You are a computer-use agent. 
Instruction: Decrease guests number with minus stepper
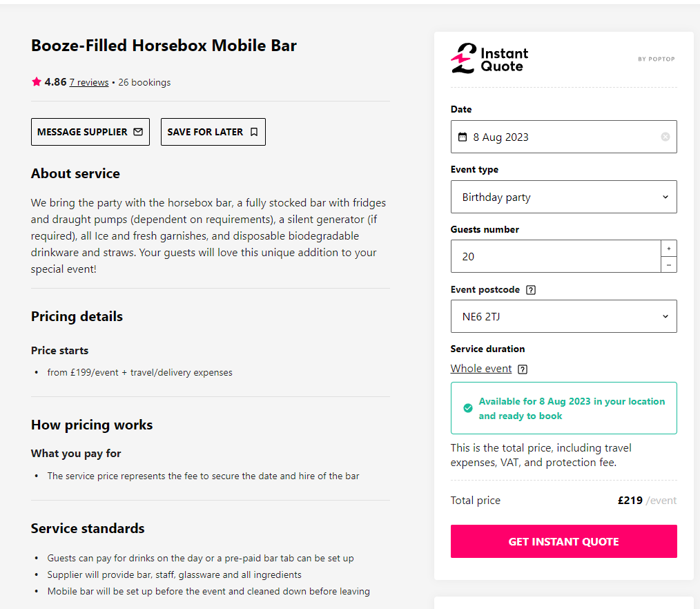[669, 264]
